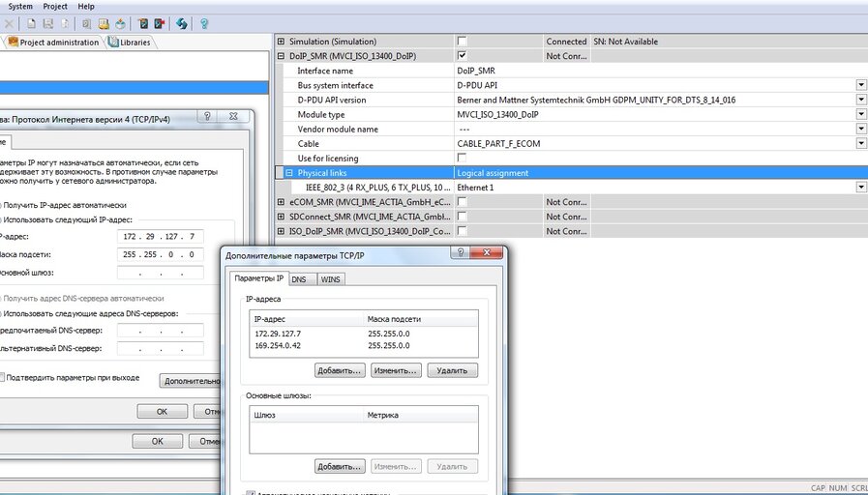Click the blue question mark help icon

(204, 24)
